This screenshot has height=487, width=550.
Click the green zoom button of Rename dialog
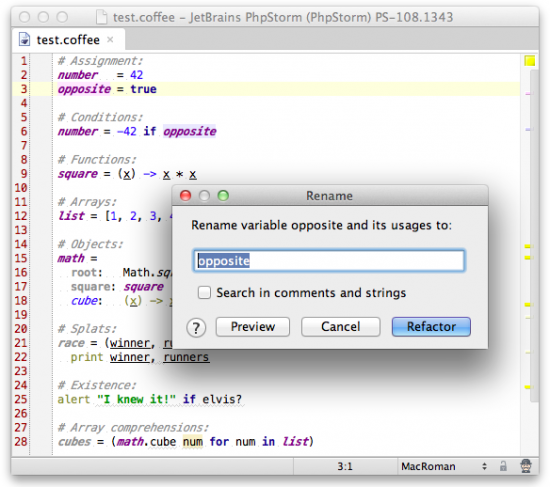tap(223, 195)
